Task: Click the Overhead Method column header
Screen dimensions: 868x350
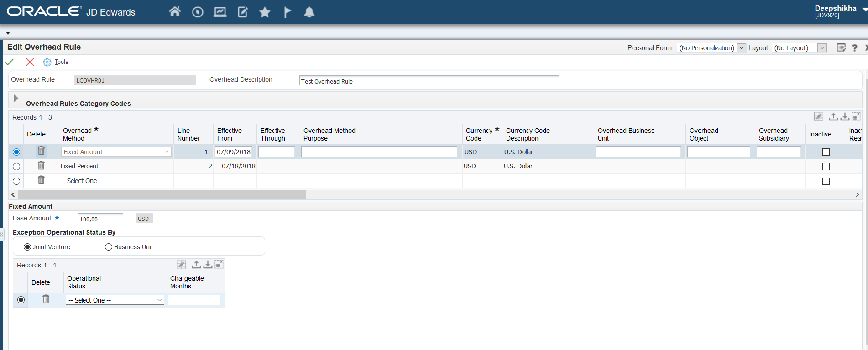Action: (78, 134)
